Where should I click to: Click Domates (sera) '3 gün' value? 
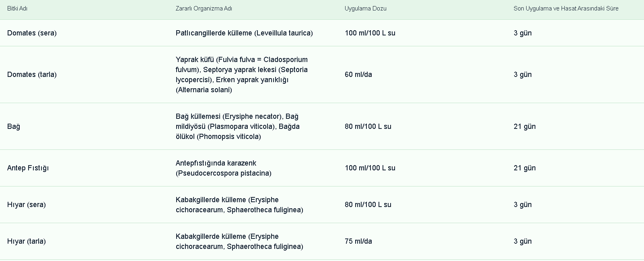(523, 33)
